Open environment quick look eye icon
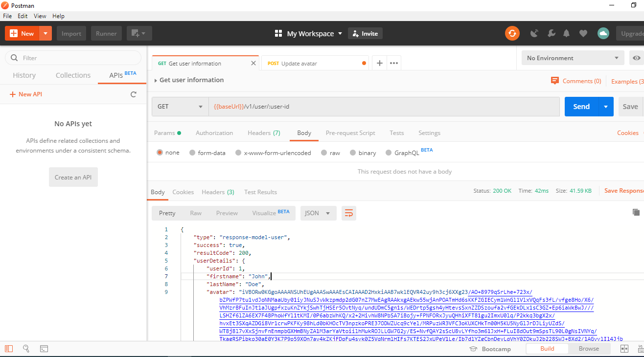The height and width of the screenshot is (357, 644). coord(636,58)
